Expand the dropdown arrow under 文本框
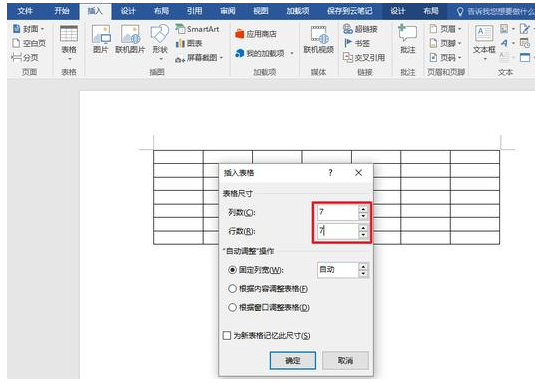Image resolution: width=535 pixels, height=383 pixels. pyautogui.click(x=485, y=59)
